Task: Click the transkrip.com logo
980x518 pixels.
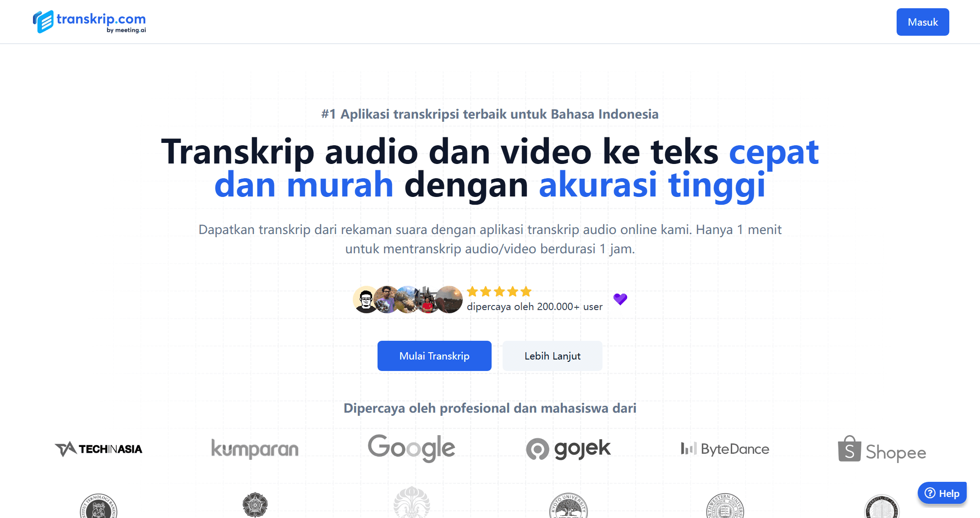Action: click(89, 22)
